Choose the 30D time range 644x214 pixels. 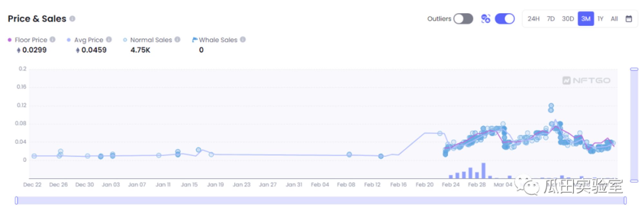click(568, 19)
